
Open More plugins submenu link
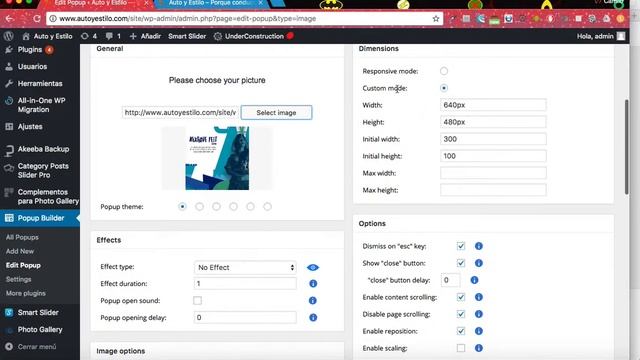(x=26, y=293)
